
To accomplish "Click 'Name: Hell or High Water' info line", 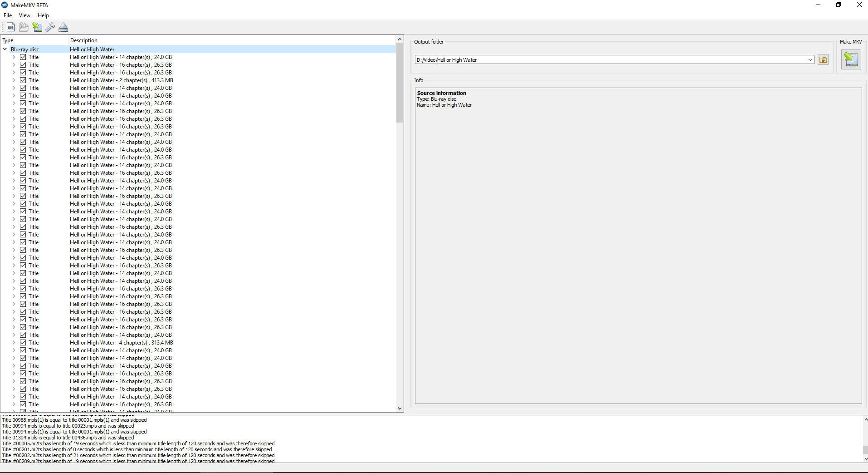I will click(x=444, y=105).
